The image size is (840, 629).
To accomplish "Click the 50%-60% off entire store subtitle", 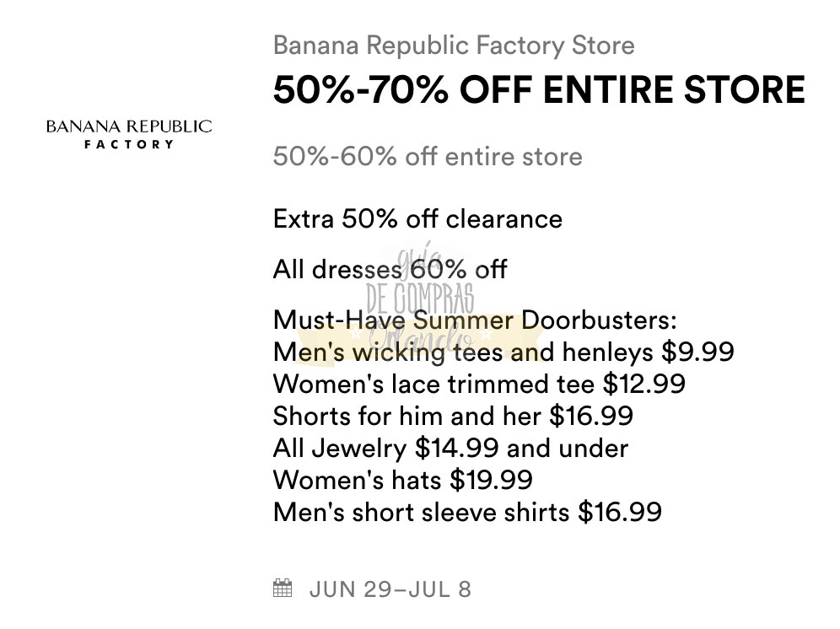I will click(x=428, y=157).
